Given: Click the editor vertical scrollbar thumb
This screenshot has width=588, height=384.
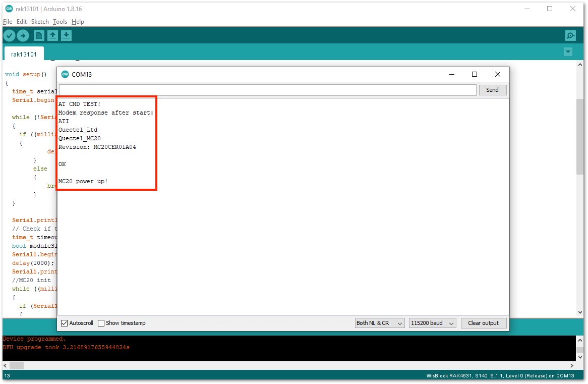Looking at the screenshot, I should point(580,137).
